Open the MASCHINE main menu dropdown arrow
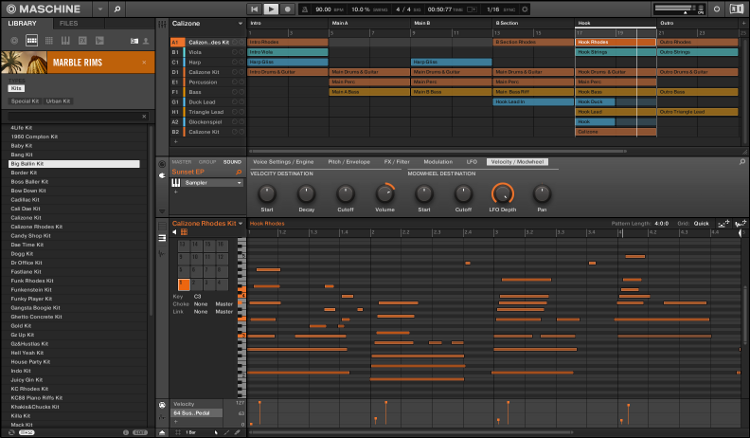Screen dimensions: 750x438 100,9
